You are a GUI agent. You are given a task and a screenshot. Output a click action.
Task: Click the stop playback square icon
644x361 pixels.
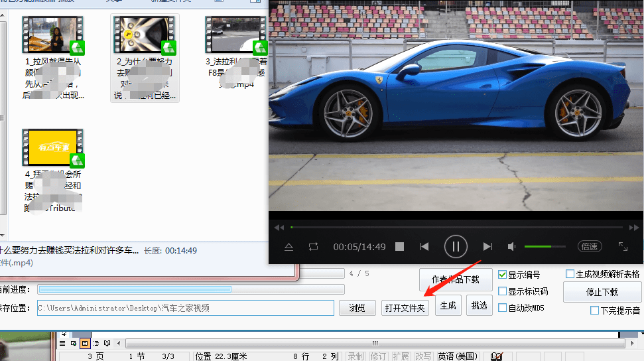(x=400, y=247)
